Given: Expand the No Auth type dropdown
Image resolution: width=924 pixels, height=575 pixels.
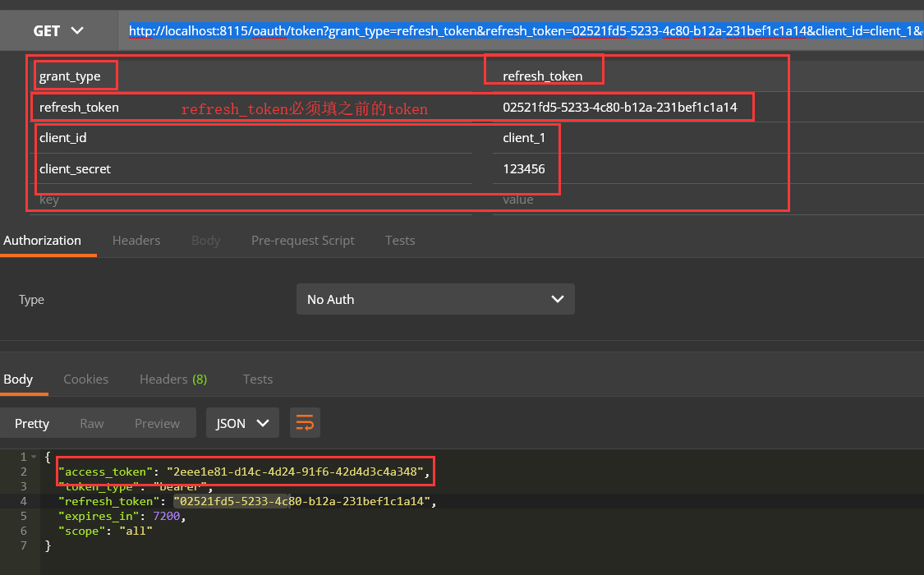Looking at the screenshot, I should [x=435, y=299].
